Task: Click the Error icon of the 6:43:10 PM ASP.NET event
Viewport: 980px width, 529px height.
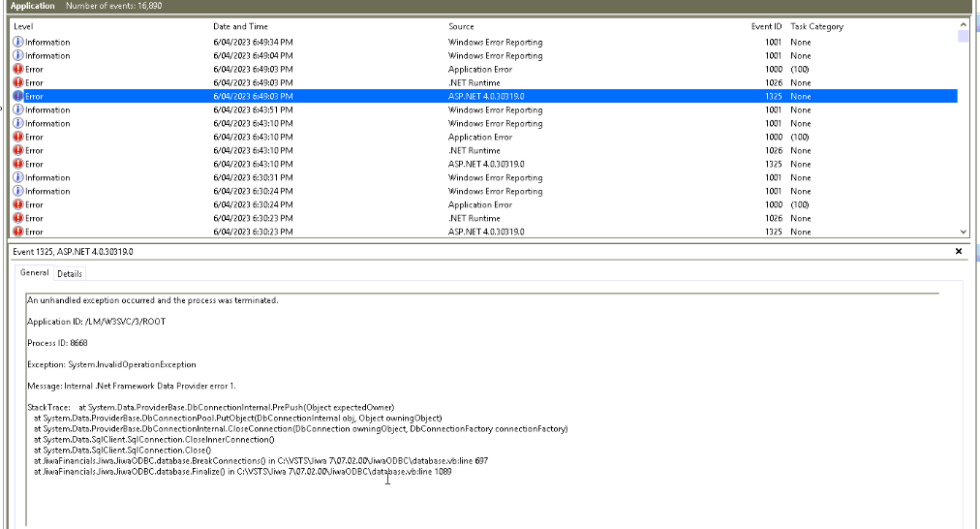Action: tap(18, 165)
